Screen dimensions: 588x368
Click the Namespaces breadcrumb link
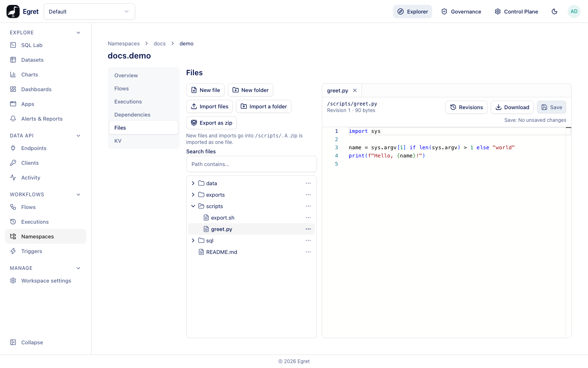[x=124, y=43]
